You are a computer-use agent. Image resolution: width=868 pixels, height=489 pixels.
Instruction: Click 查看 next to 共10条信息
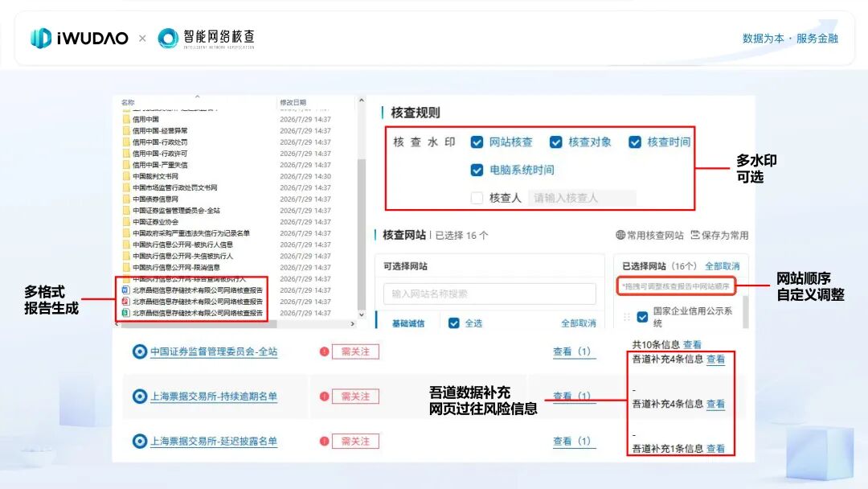(692, 344)
